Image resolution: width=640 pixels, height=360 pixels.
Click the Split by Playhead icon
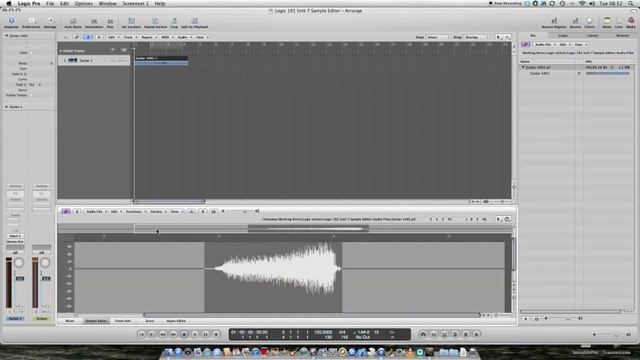point(195,23)
